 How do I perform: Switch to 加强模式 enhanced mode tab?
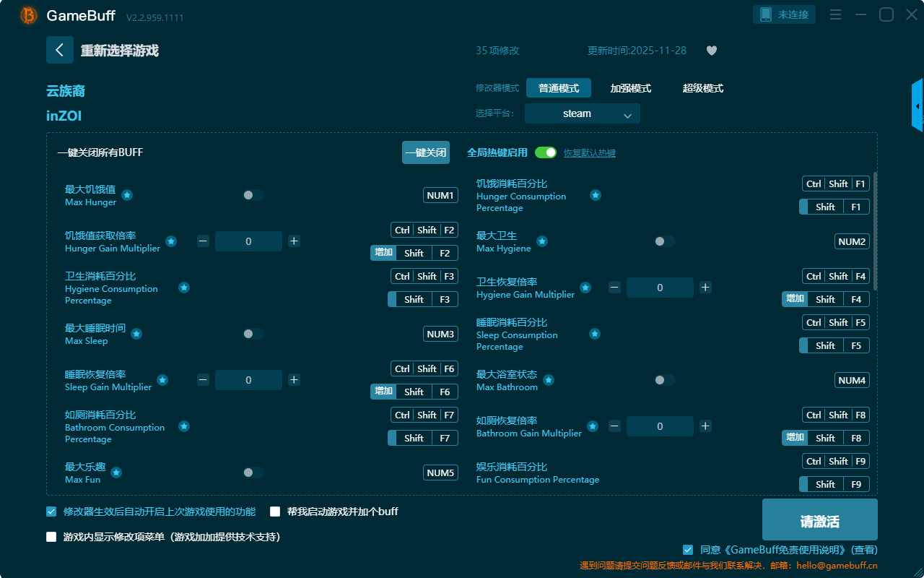(x=630, y=88)
